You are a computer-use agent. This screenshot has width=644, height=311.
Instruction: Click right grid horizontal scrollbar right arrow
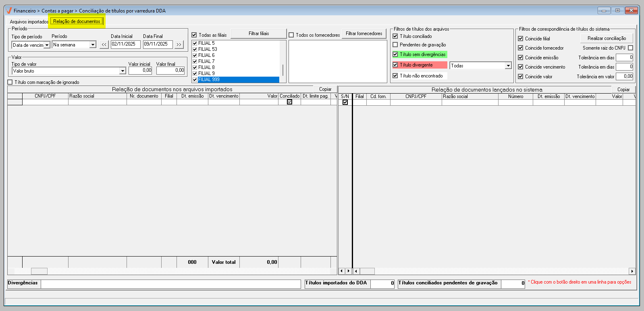[x=632, y=271]
